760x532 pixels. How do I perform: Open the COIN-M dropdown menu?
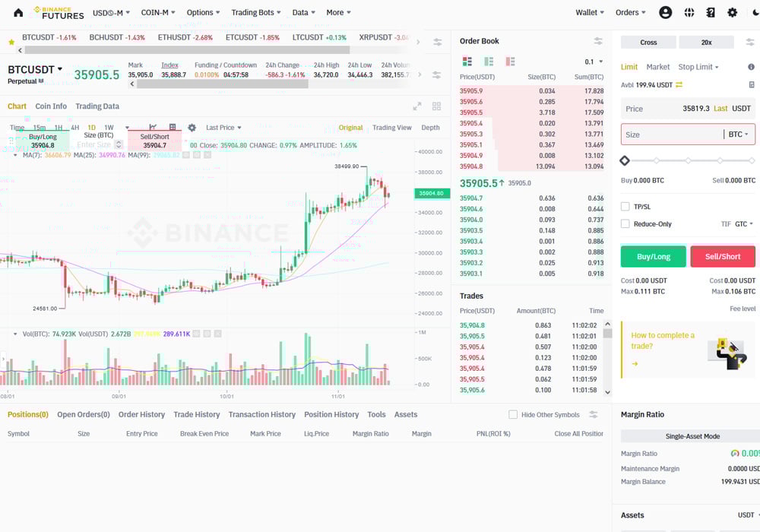point(158,13)
